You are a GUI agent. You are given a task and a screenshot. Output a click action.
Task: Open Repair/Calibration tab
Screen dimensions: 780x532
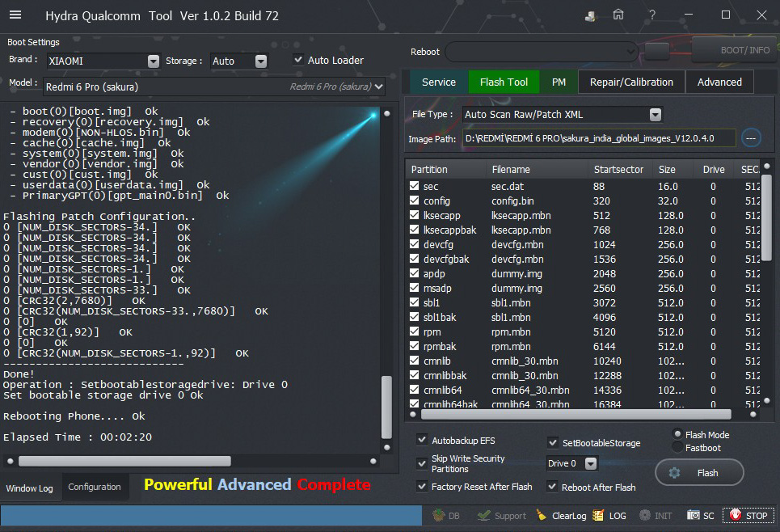click(x=631, y=82)
